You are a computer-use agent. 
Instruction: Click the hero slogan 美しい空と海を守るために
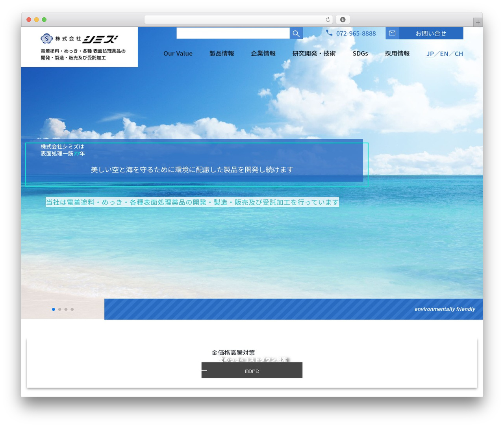click(x=192, y=169)
